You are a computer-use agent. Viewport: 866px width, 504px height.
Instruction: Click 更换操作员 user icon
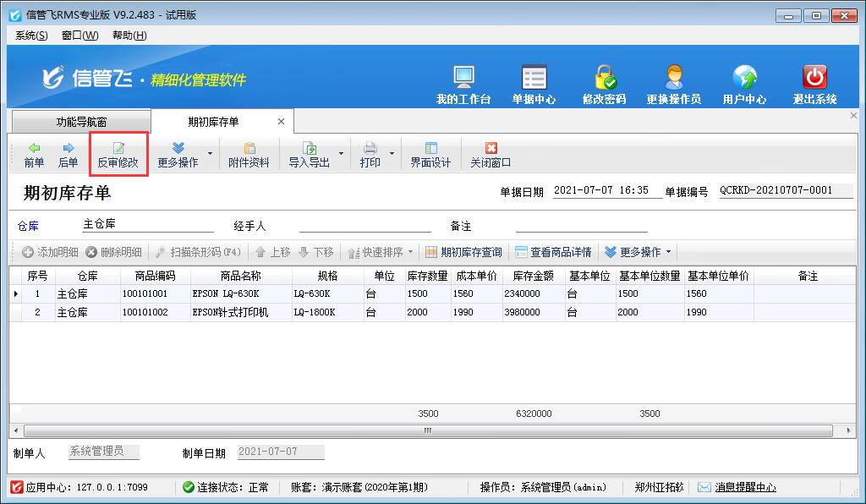(673, 79)
